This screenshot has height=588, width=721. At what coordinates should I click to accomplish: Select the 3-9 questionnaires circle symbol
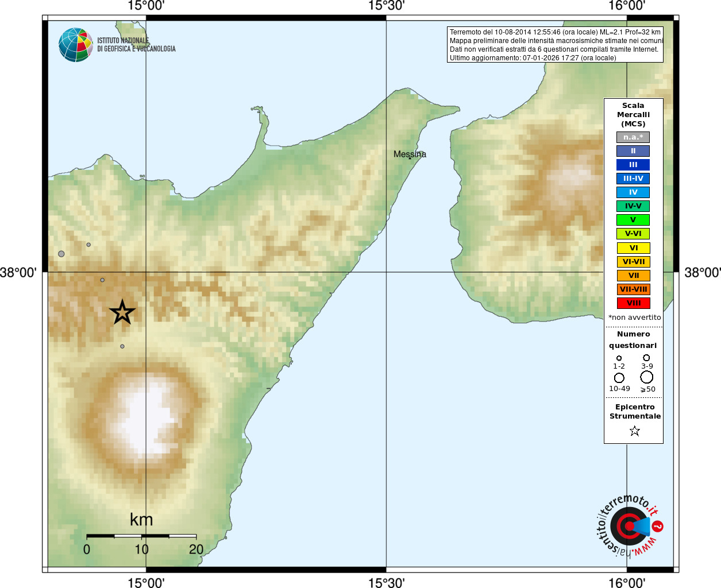click(646, 358)
